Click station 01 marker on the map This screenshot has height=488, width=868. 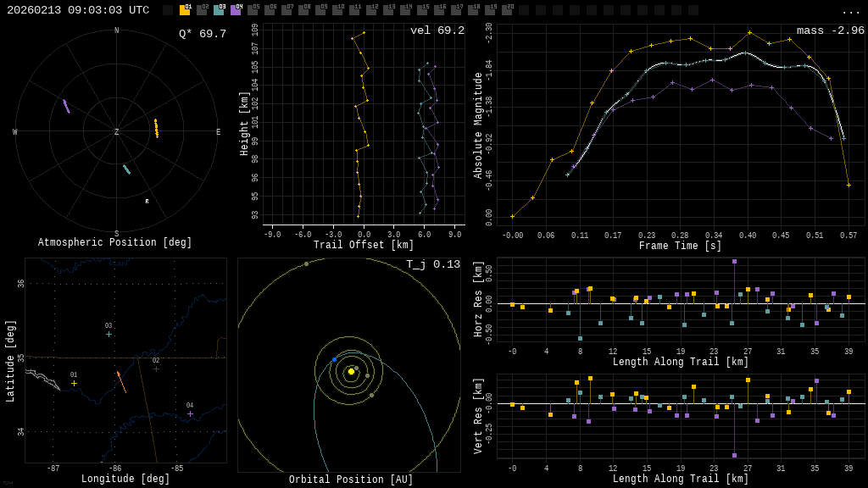(74, 384)
